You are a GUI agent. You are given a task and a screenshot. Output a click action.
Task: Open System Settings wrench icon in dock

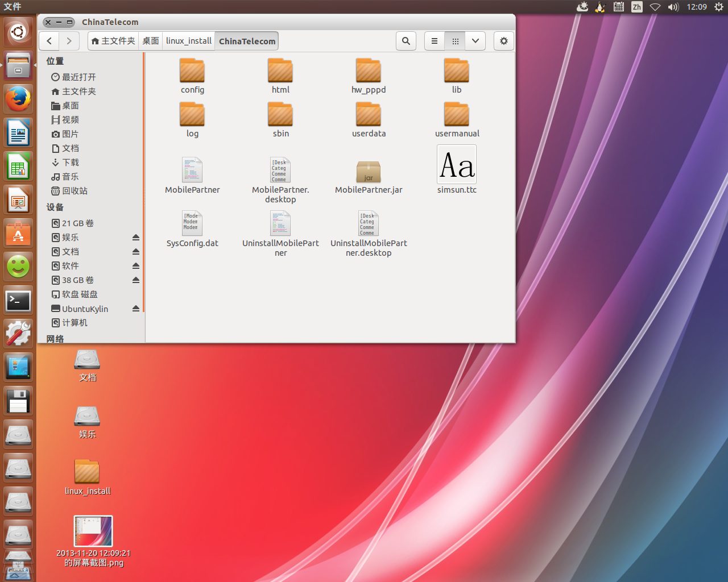(18, 334)
